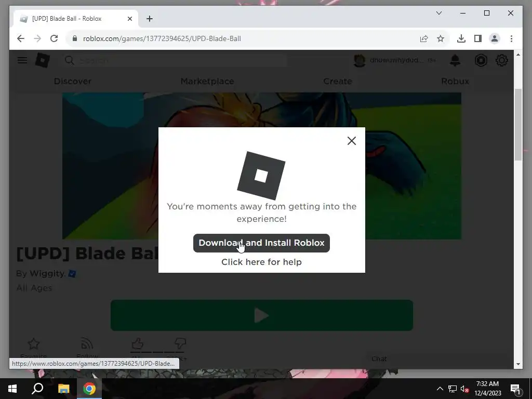
Task: Go to Marketplace tab
Action: [207, 81]
